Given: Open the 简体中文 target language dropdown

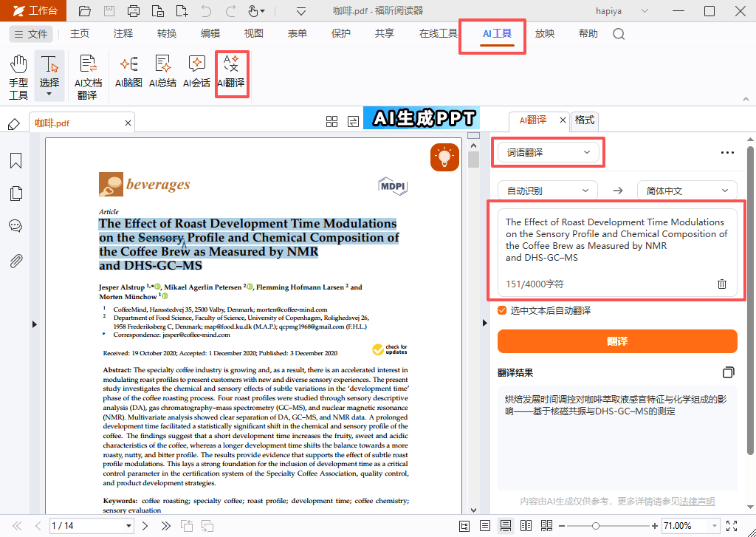Looking at the screenshot, I should pyautogui.click(x=687, y=191).
